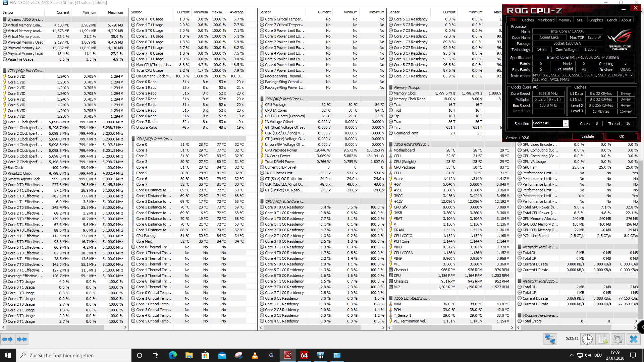Click the DEU keyboard language indicator
The width and height of the screenshot is (644, 362).
pyautogui.click(x=598, y=355)
